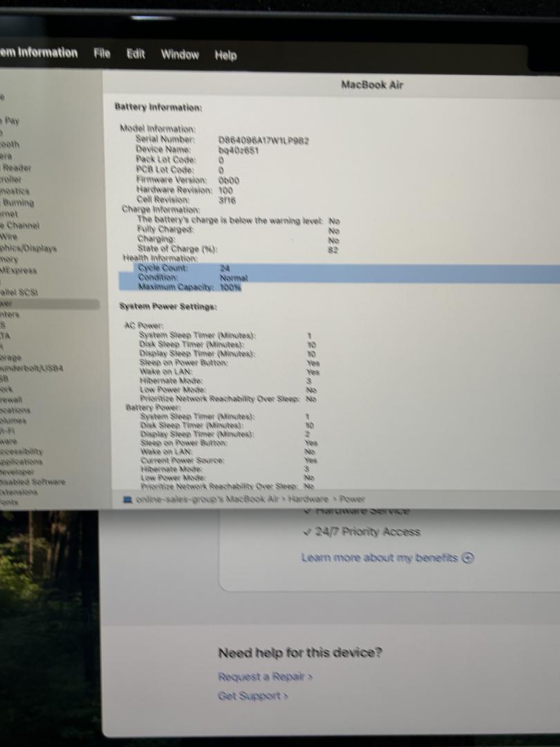Select the highlighted Power item in sidebar

pos(50,304)
